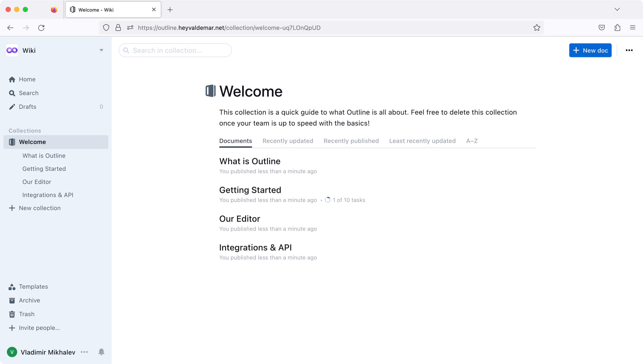The width and height of the screenshot is (643, 364).
Task: Click the Welcome collection title icon
Action: (210, 91)
